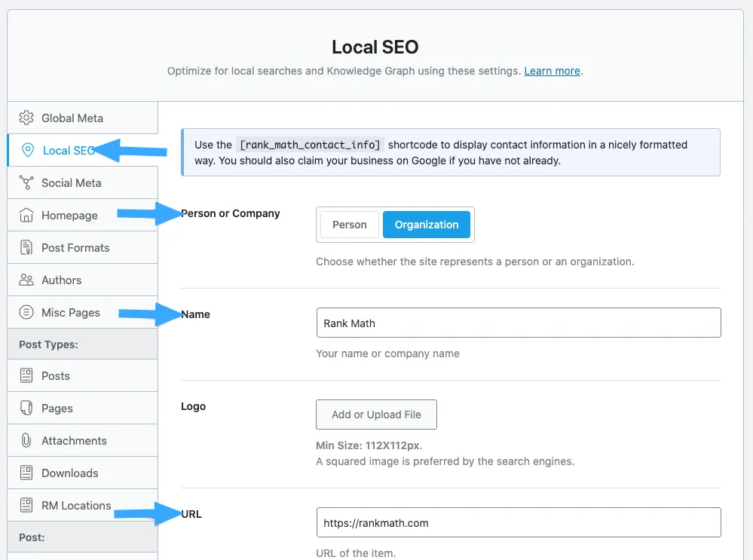The height and width of the screenshot is (560, 753).
Task: Focus the Name field containing Rank Math
Action: click(519, 323)
